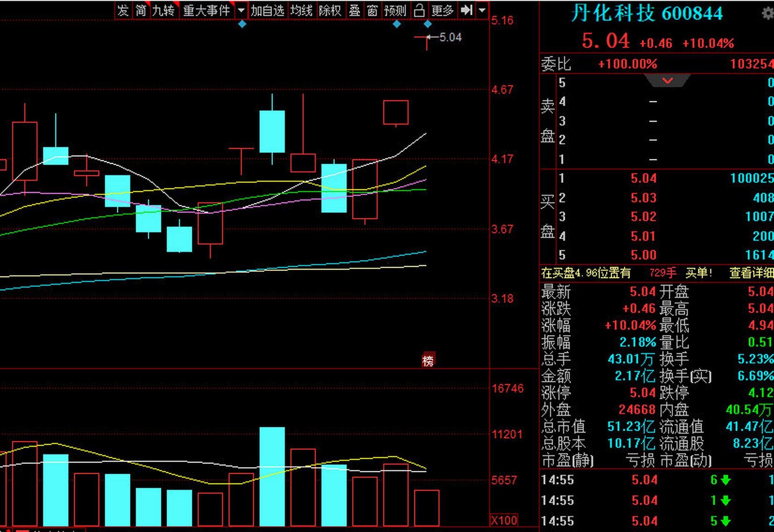Image resolution: width=774 pixels, height=532 pixels.
Task: Expand the red chevron above sell orders
Action: [668, 80]
